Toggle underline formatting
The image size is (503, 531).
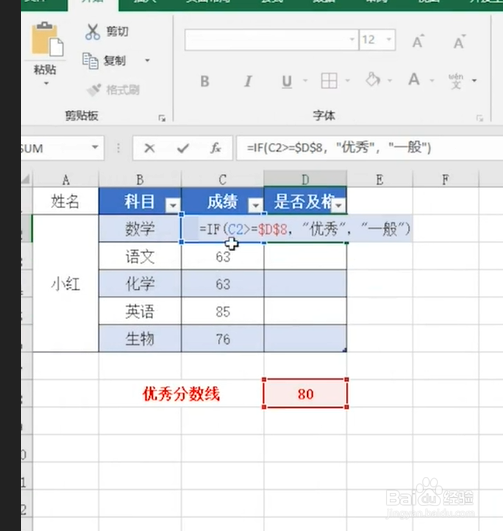287,81
